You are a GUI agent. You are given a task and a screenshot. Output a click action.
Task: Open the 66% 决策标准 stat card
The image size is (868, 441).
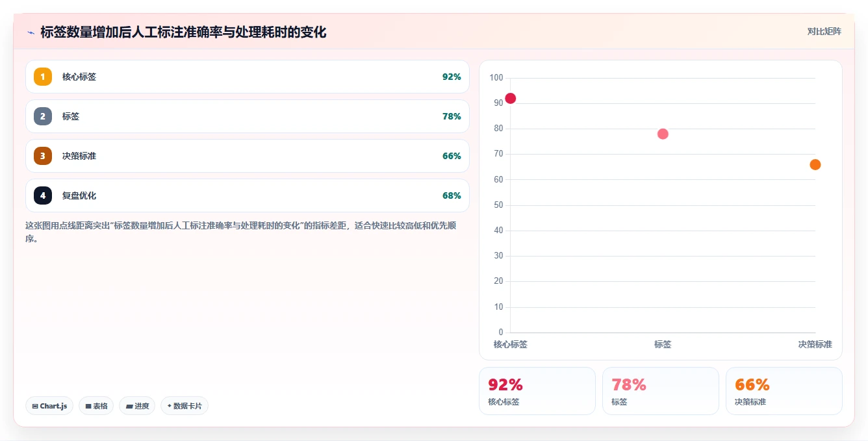784,391
